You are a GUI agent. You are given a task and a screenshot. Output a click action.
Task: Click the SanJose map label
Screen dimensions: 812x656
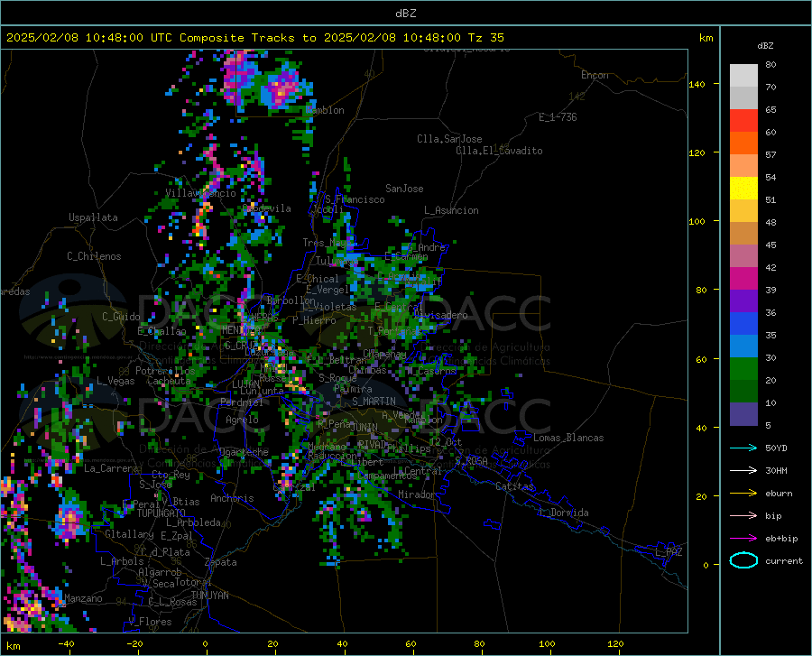click(x=404, y=189)
